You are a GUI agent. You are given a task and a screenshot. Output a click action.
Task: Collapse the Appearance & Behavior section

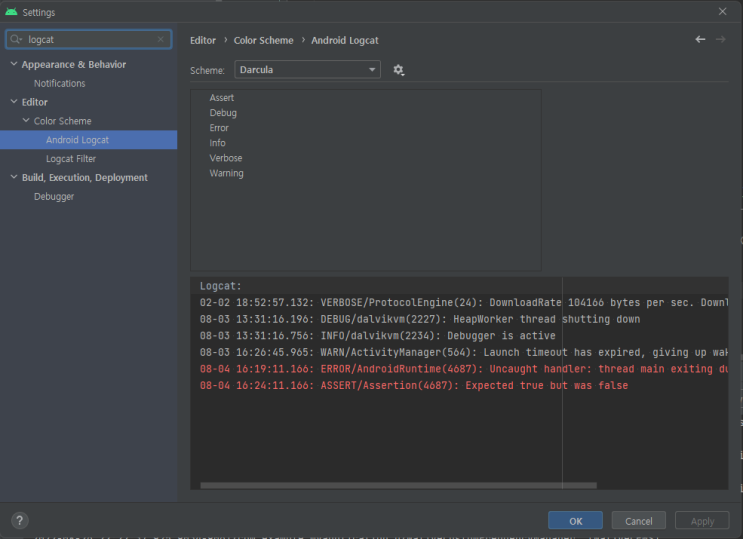tap(14, 64)
